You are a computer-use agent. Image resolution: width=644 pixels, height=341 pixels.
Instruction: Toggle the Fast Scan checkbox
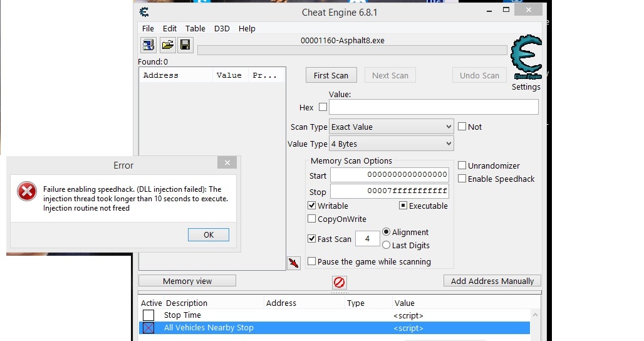pyautogui.click(x=312, y=239)
